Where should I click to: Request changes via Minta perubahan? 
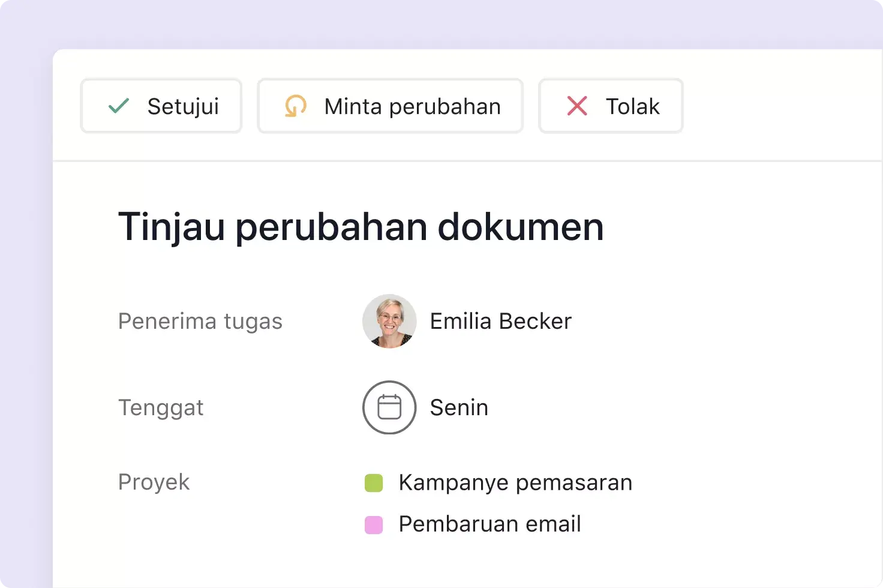pyautogui.click(x=390, y=106)
